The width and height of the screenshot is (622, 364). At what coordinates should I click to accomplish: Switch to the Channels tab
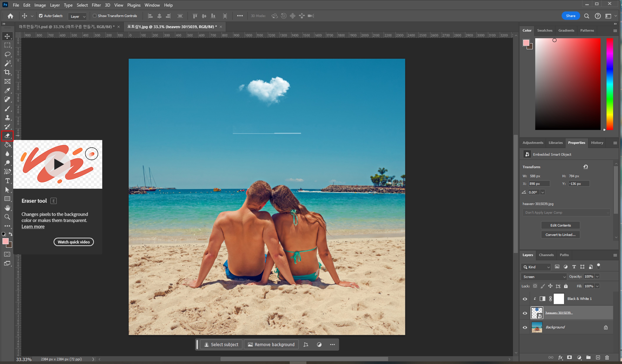click(x=546, y=255)
